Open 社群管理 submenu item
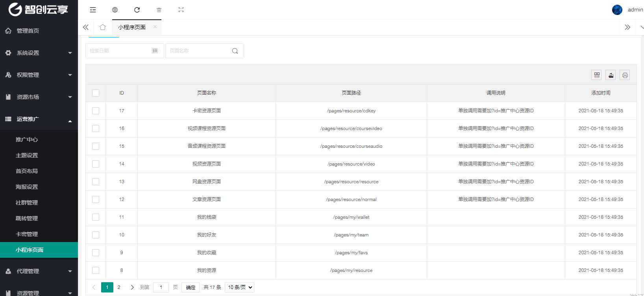The image size is (644, 296). tap(39, 203)
